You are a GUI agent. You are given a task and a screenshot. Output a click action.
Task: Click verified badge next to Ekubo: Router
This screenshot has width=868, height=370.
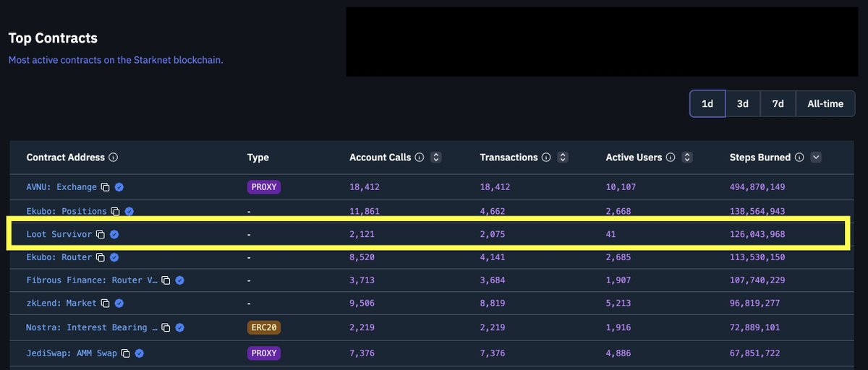[x=114, y=257]
